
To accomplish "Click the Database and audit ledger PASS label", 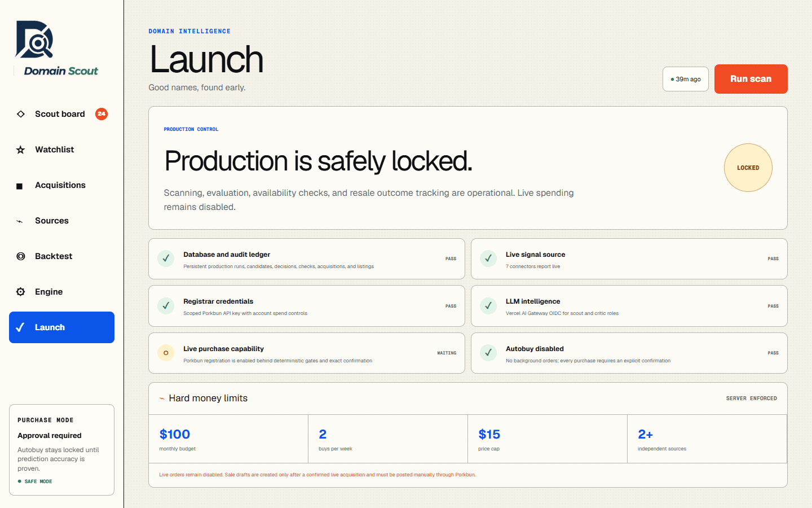I will point(451,259).
